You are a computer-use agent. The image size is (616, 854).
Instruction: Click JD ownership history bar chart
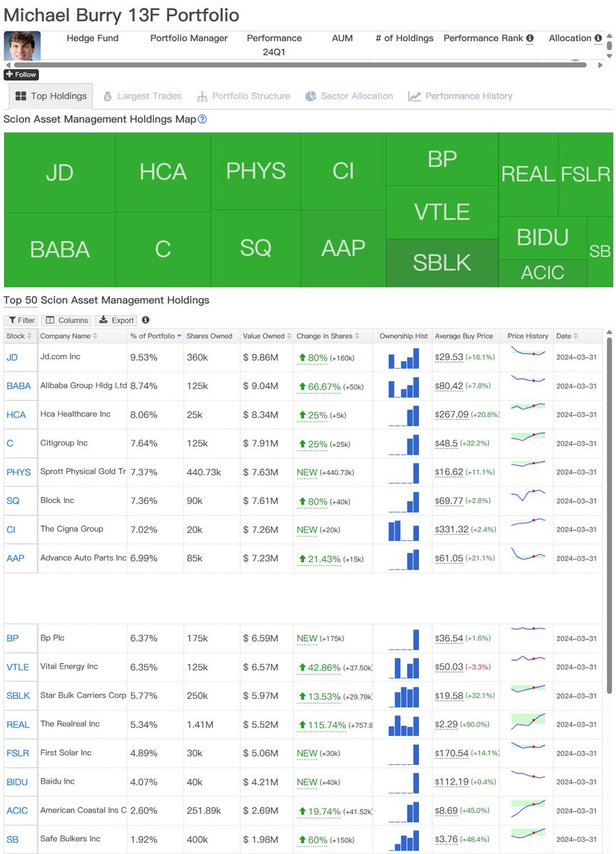pyautogui.click(x=403, y=357)
